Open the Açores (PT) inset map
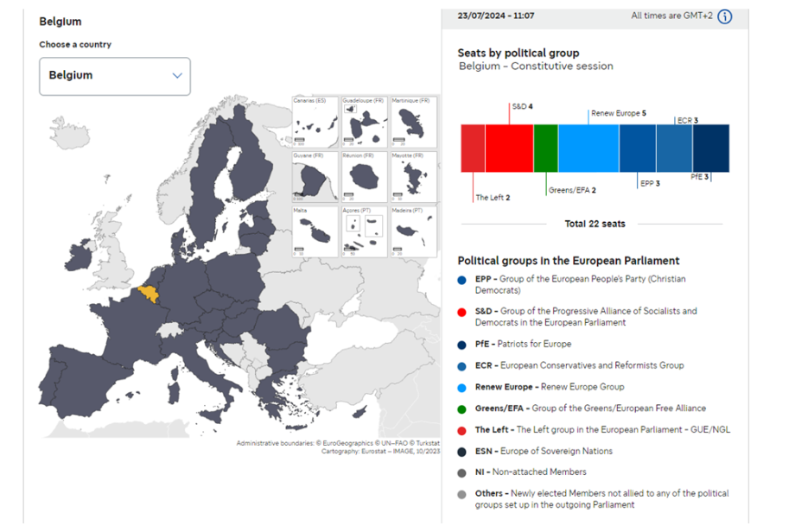 pyautogui.click(x=364, y=231)
